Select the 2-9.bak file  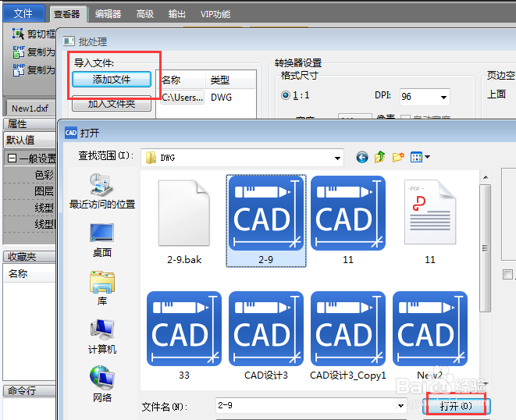184,221
